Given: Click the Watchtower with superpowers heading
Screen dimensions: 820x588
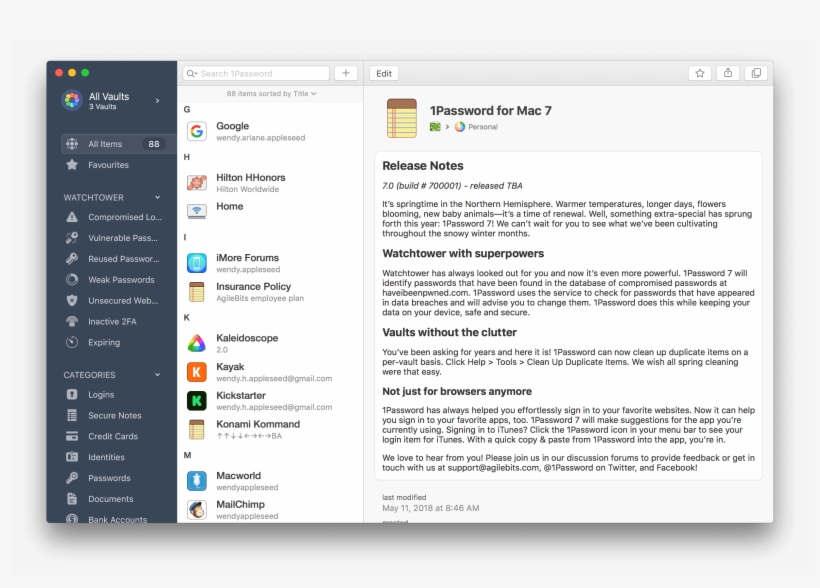Looking at the screenshot, I should point(463,254).
